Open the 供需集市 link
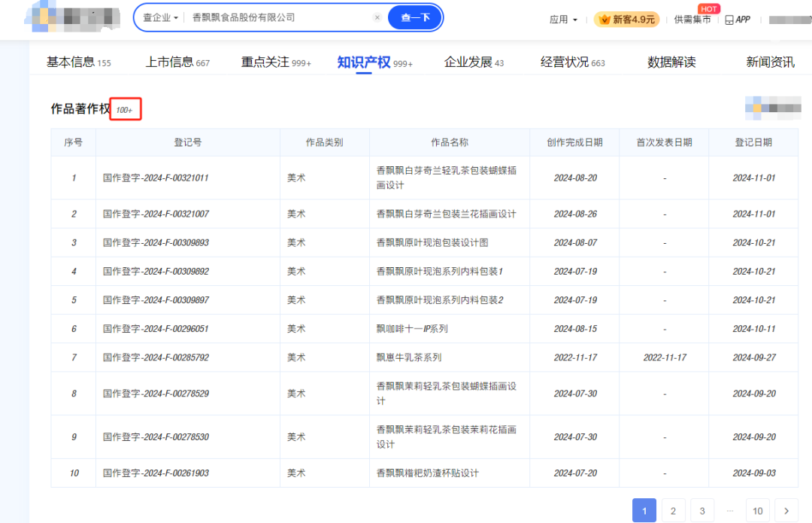The image size is (812, 523). (692, 20)
